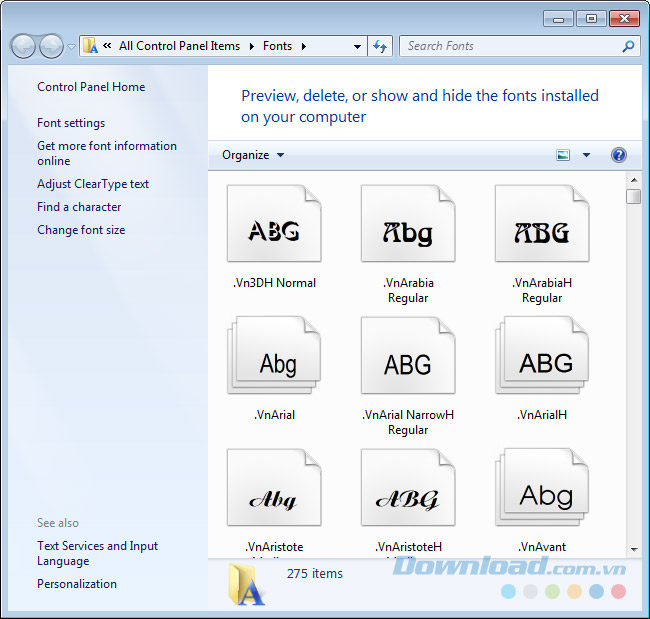Viewport: 650px width, 619px height.
Task: Click the magnifier search icon
Action: tap(628, 46)
